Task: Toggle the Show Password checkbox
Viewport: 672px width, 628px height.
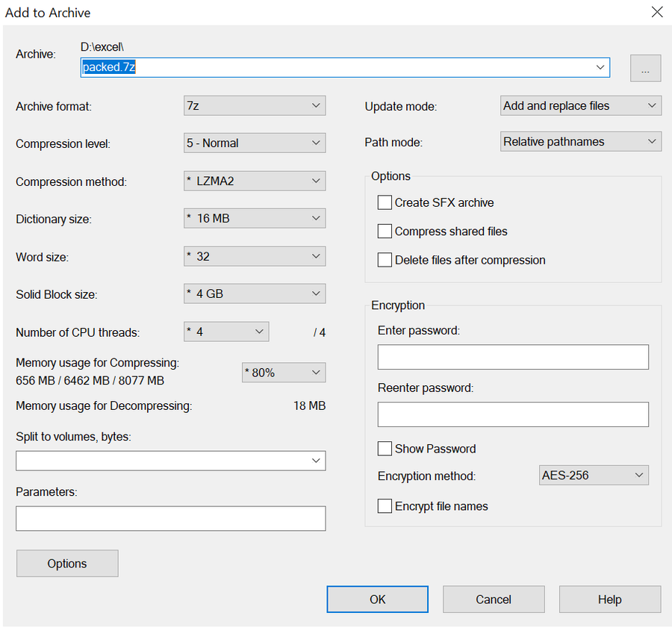Action: click(x=385, y=448)
